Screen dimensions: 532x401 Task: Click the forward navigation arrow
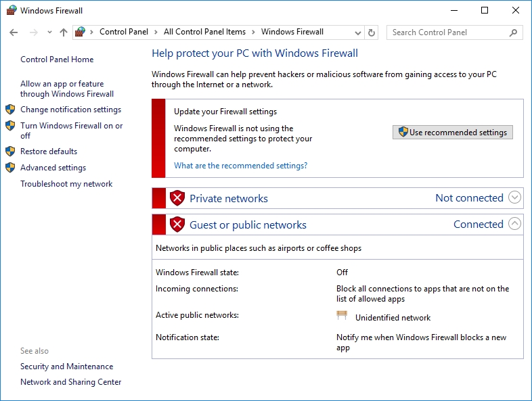pos(34,32)
